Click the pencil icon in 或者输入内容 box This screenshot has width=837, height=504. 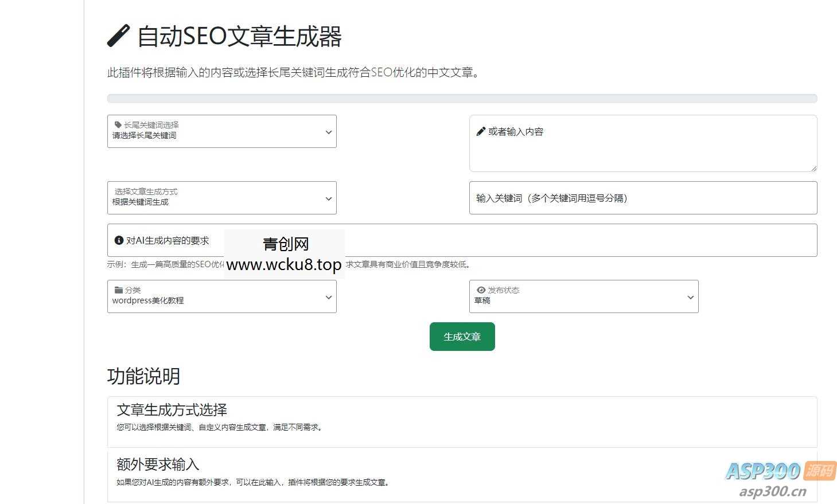[x=481, y=131]
